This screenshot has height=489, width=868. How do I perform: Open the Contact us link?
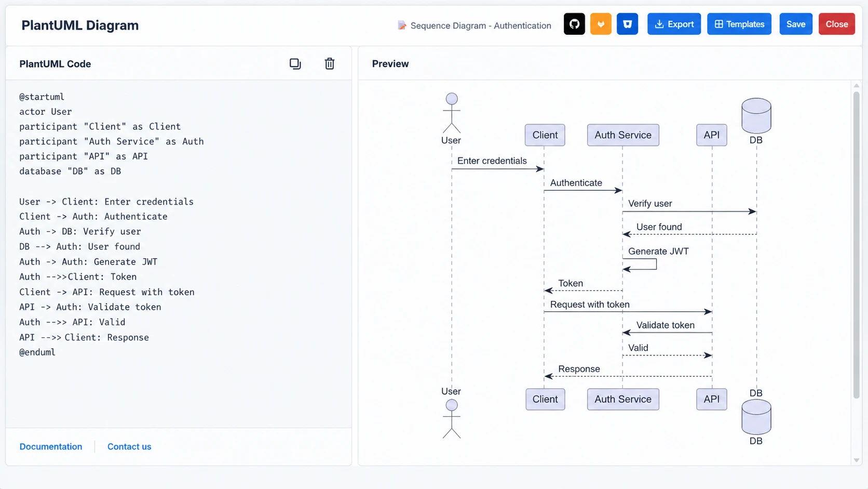129,446
